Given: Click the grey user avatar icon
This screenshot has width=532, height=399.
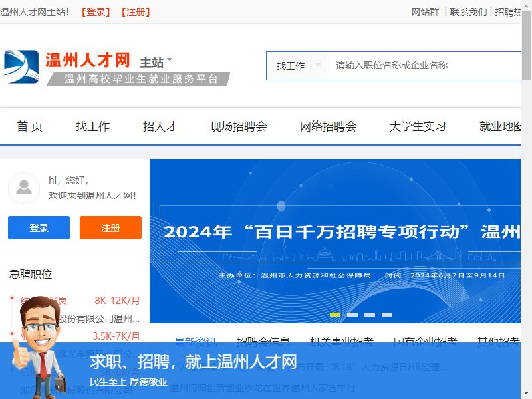Looking at the screenshot, I should (x=24, y=188).
